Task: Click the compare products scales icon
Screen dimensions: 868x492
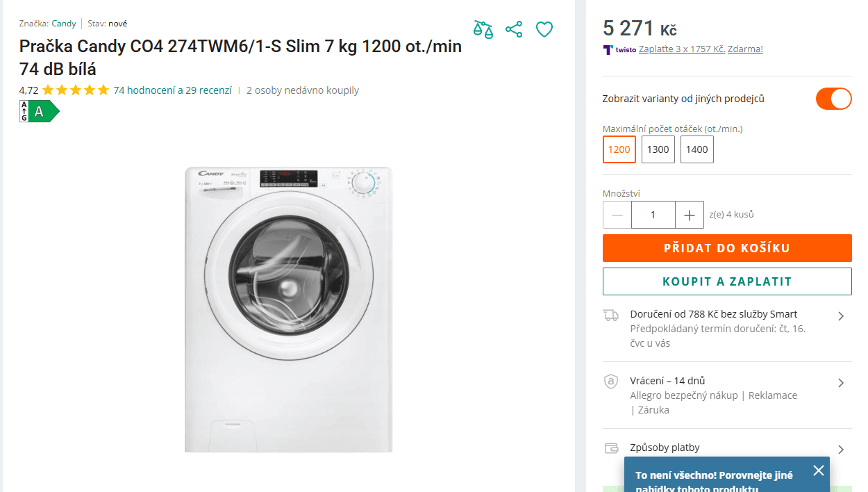Action: [x=483, y=29]
